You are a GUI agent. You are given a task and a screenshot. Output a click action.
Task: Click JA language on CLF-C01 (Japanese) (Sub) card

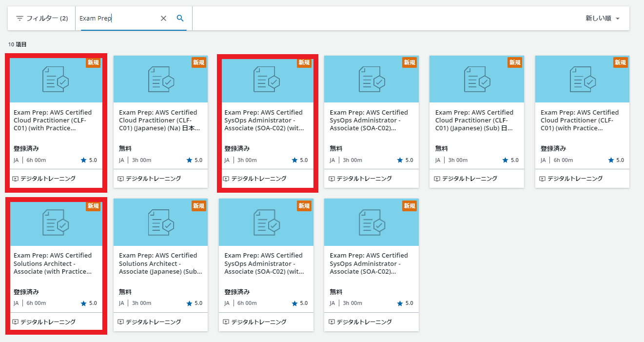tap(438, 160)
